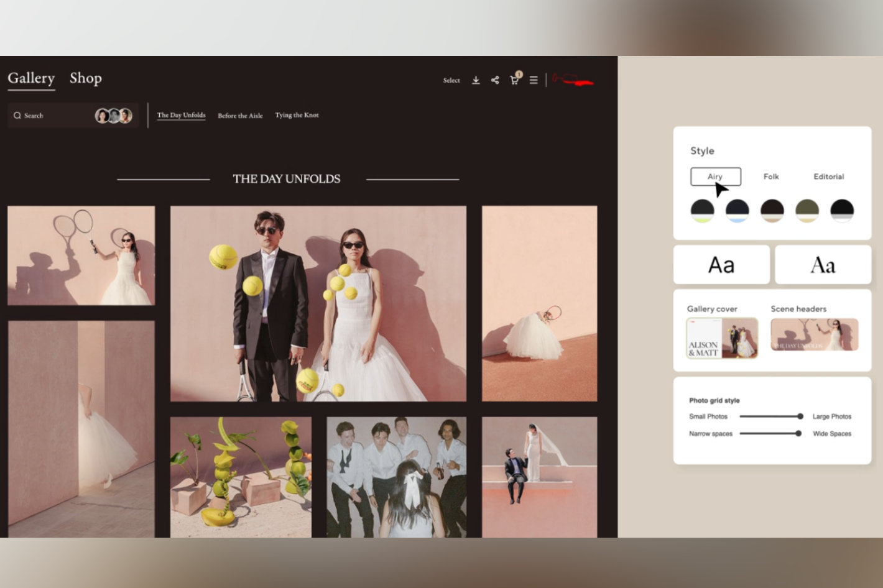Switch to the Gallery tab
Viewport: 883px width, 588px height.
(31, 78)
